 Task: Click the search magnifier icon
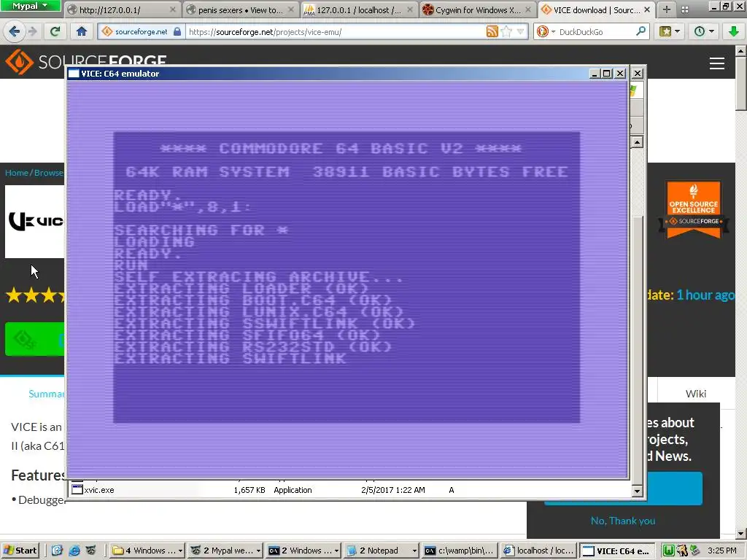640,32
